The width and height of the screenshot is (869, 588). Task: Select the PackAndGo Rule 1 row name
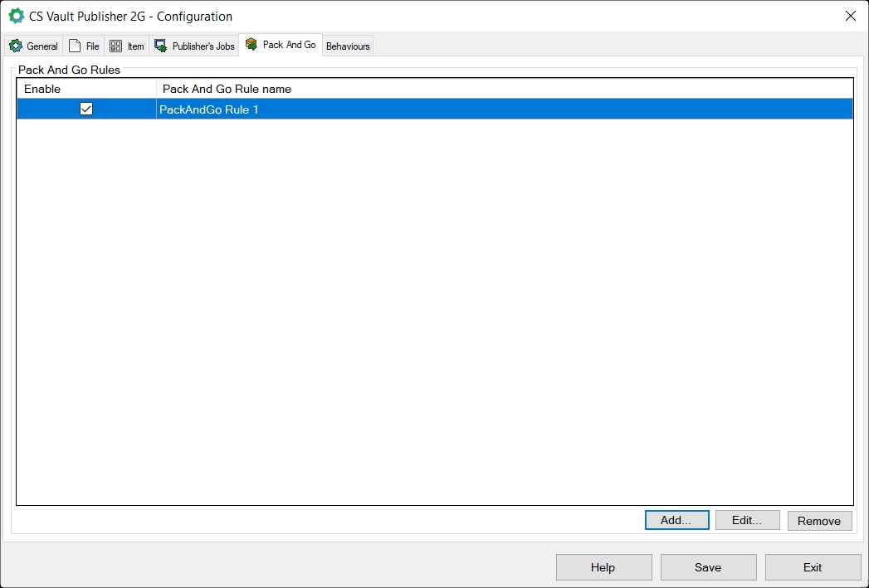(x=209, y=109)
